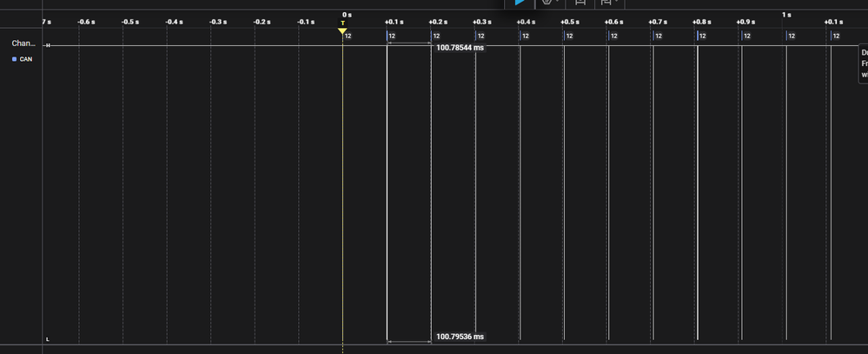Click the truncated Chan... channel name
This screenshot has width=868, height=354.
point(23,43)
